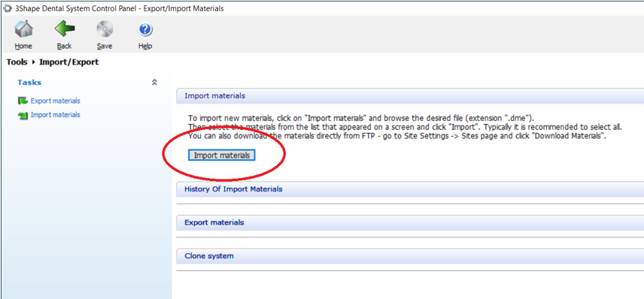Collapse the Import materials section header

click(x=410, y=95)
